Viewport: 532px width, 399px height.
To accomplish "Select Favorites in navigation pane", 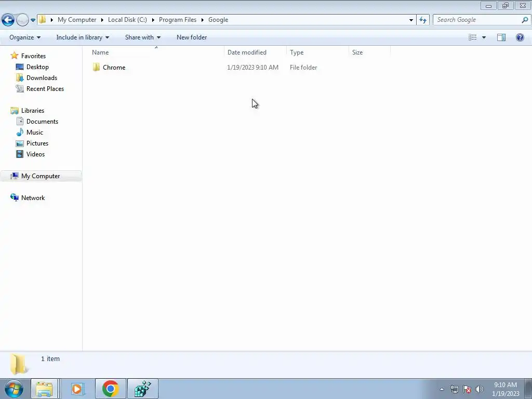I will pyautogui.click(x=33, y=56).
